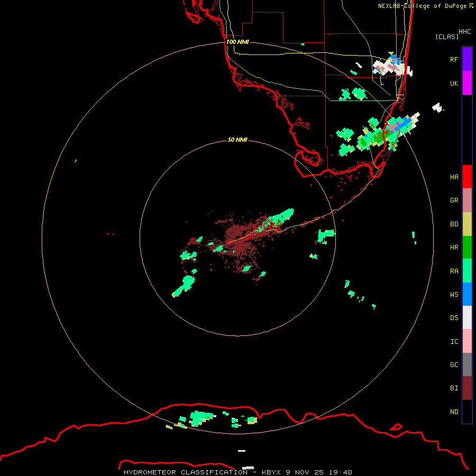
Task: Click the 'WS' legend label
Action: pyautogui.click(x=454, y=295)
